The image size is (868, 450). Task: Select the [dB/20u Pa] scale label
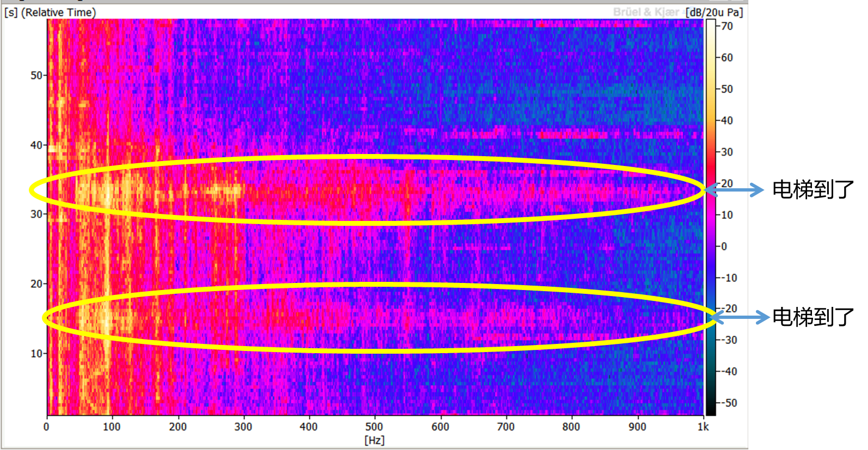tap(714, 12)
